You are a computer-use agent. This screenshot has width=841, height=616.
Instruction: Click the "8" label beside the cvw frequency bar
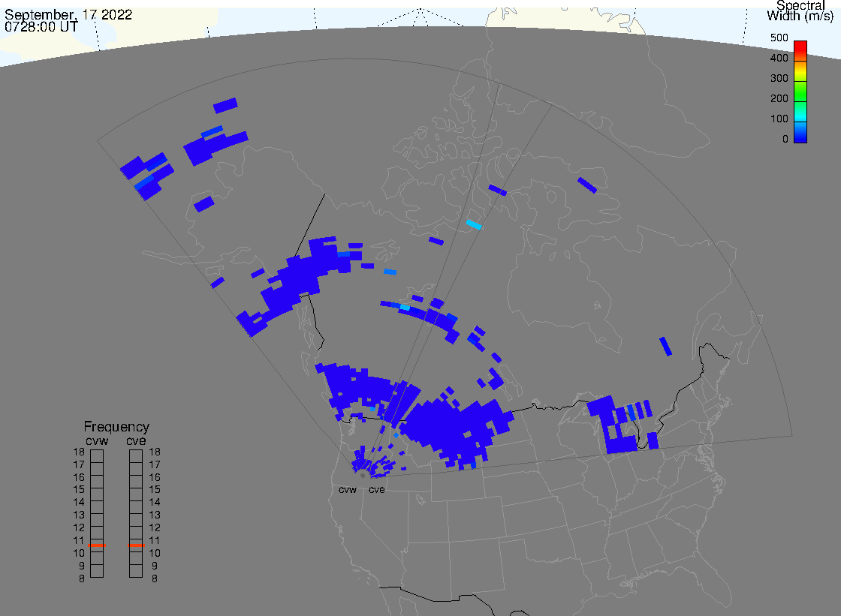tap(82, 578)
